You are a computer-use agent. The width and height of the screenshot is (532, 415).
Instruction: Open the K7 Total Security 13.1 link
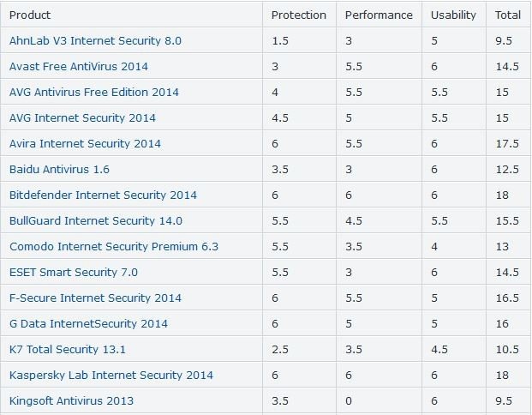(68, 349)
